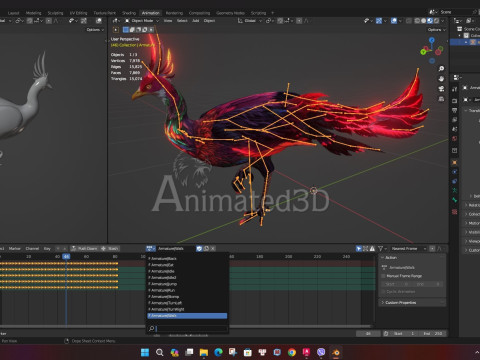Click the Stash button in dope sheet header
This screenshot has width=480, height=360.
point(110,249)
